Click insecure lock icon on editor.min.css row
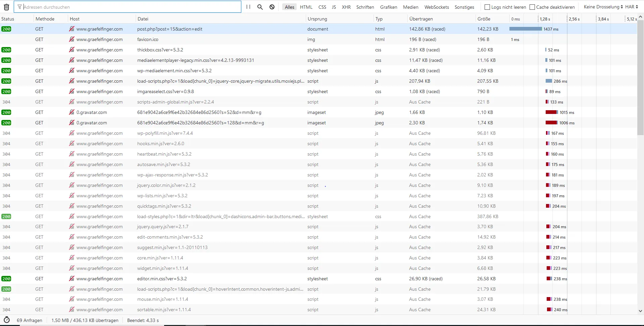The width and height of the screenshot is (644, 326). coord(71,279)
